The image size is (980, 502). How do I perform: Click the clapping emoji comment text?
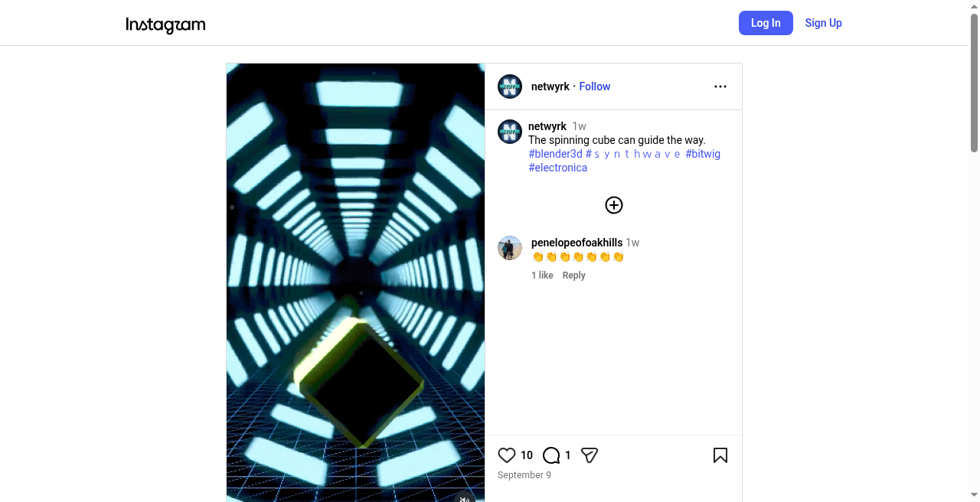pyautogui.click(x=578, y=257)
